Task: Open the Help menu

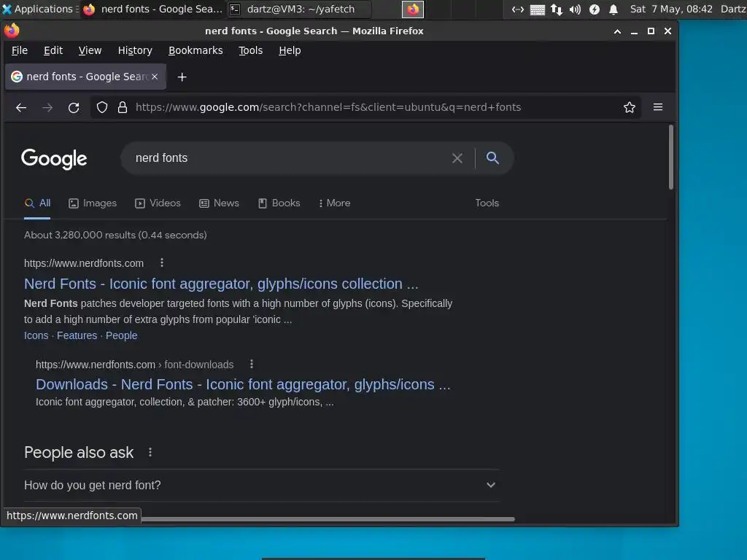Action: [290, 50]
